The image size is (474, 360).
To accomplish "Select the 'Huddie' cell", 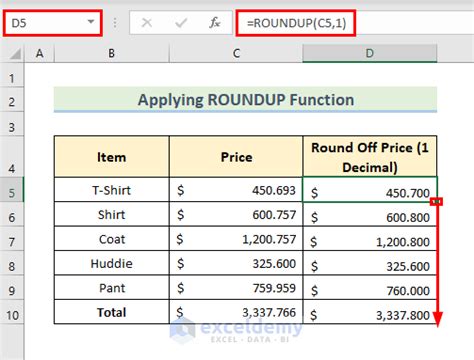I will coord(112,263).
